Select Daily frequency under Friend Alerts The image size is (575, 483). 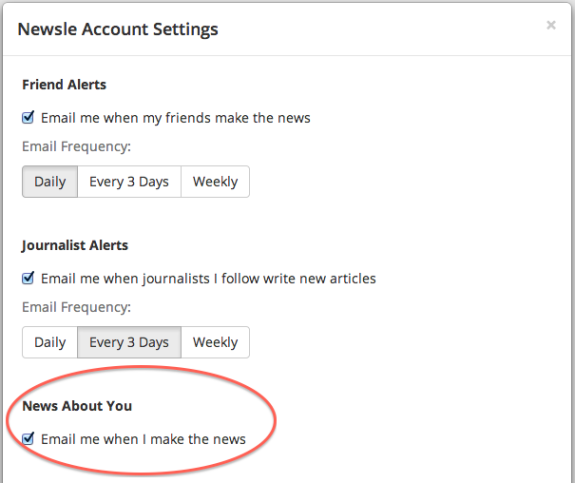click(50, 182)
